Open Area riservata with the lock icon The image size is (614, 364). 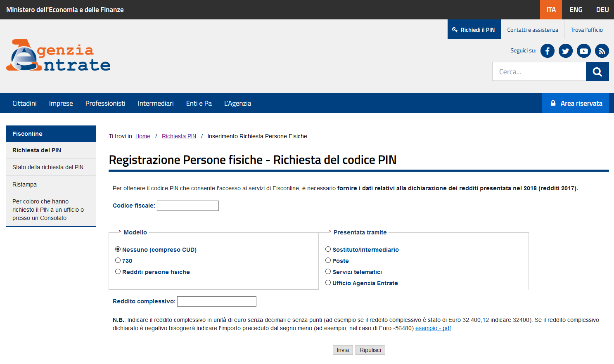[x=576, y=103]
